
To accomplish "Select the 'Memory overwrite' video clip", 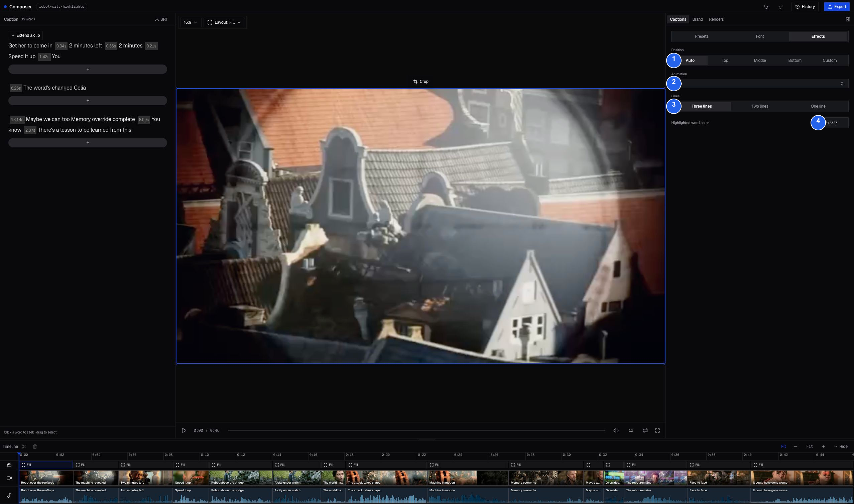I will 546,478.
